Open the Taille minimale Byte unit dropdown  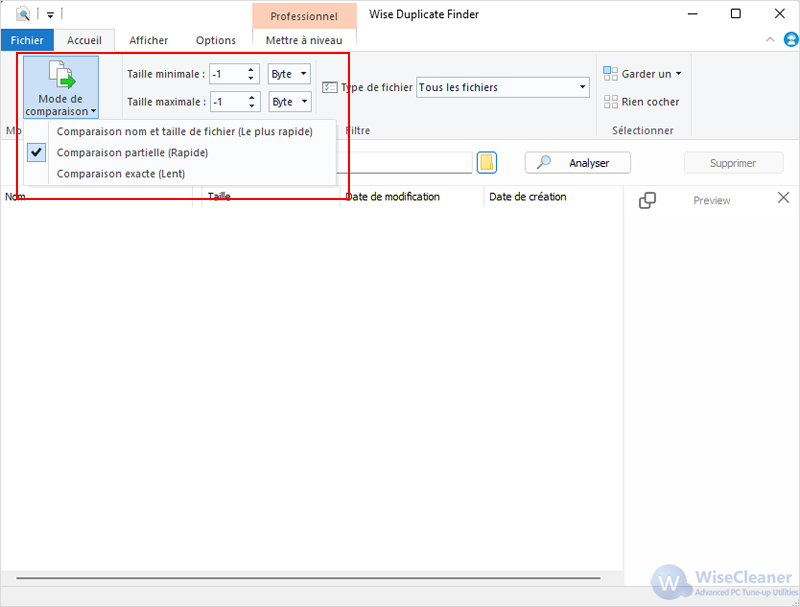pyautogui.click(x=289, y=74)
